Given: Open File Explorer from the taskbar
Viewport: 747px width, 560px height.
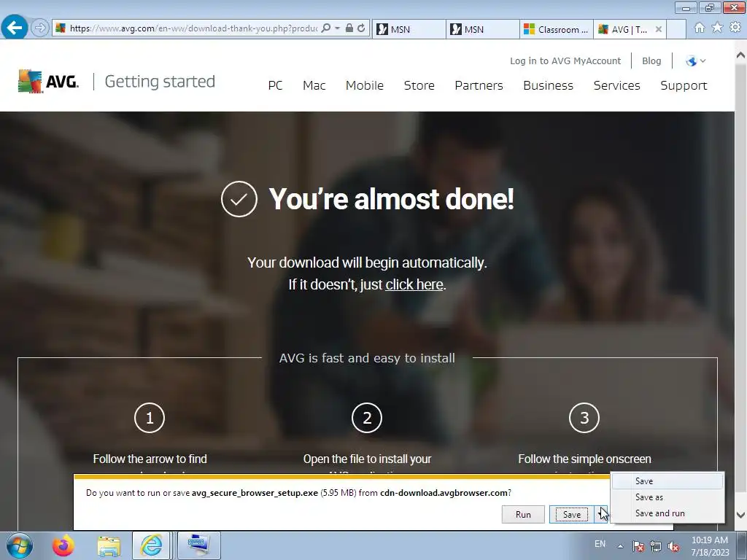Looking at the screenshot, I should pyautogui.click(x=109, y=545).
